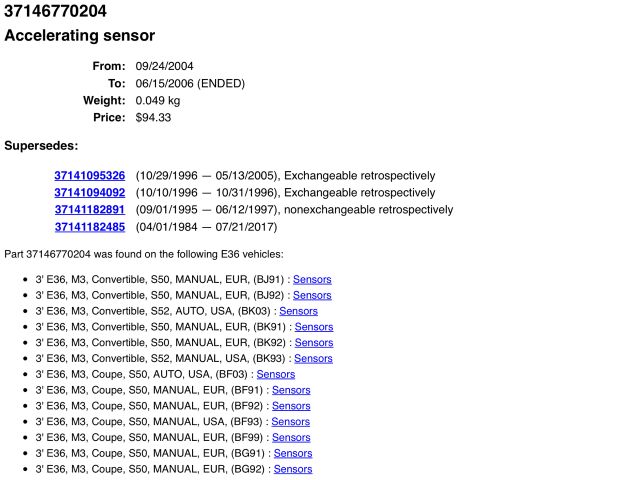Open Sensors link for Convertible BJ92
Viewport: 640px width, 480px height.
pyautogui.click(x=312, y=295)
